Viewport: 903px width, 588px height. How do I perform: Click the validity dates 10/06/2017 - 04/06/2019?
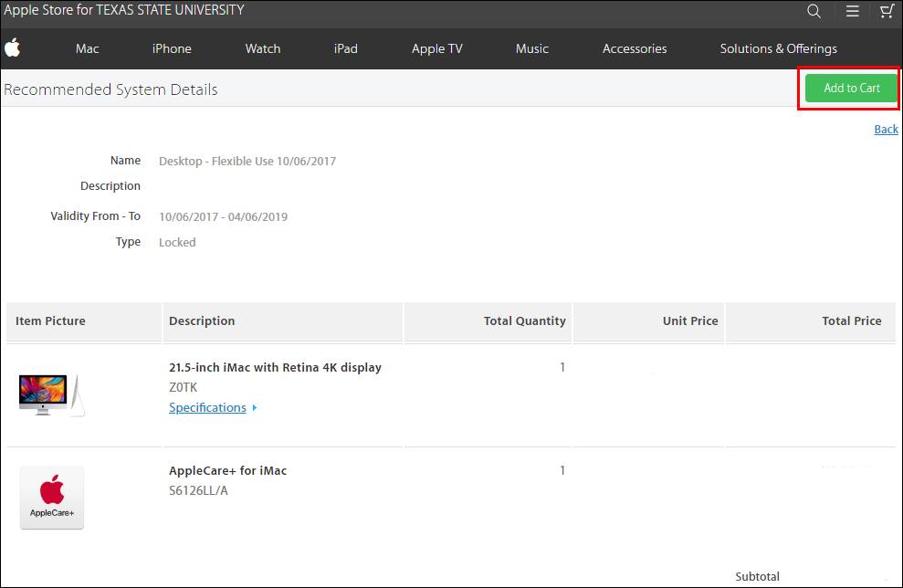223,217
